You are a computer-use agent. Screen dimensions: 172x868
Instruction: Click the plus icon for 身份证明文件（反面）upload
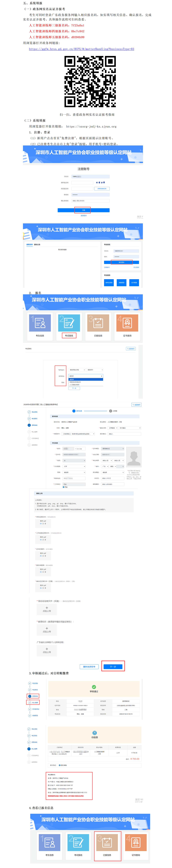[x=47, y=608]
